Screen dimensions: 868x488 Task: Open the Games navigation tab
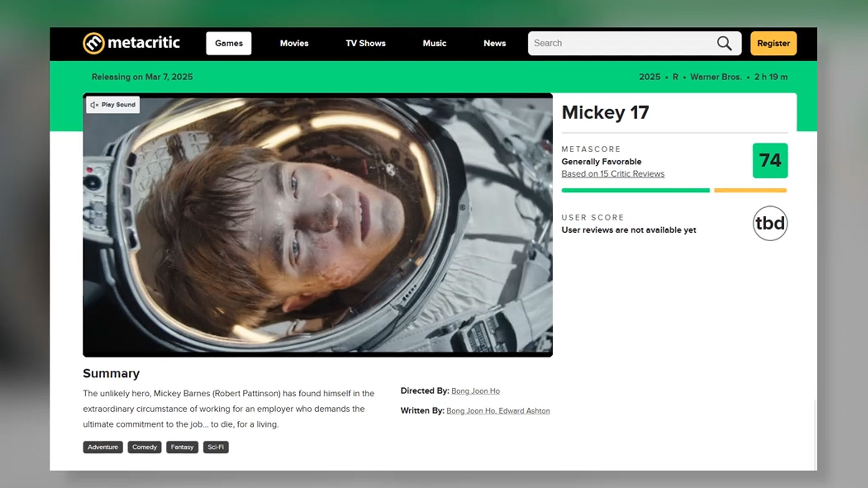click(x=229, y=43)
